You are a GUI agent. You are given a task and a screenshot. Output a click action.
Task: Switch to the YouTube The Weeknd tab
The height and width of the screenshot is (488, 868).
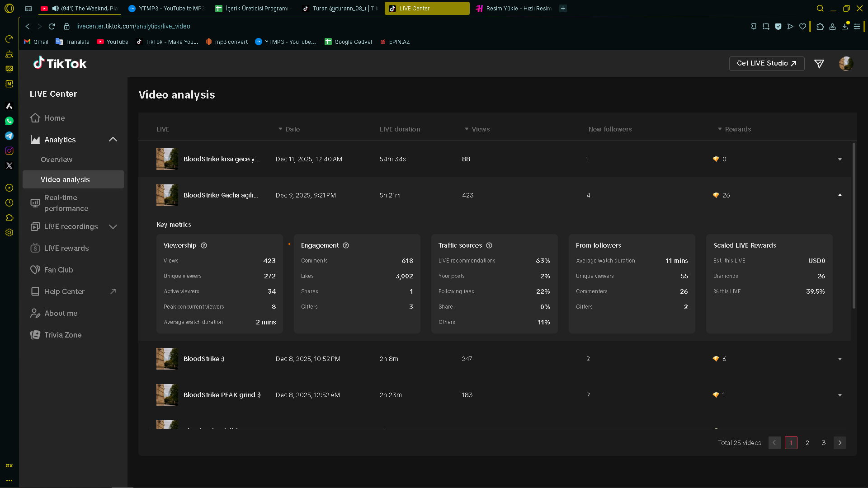pos(79,8)
